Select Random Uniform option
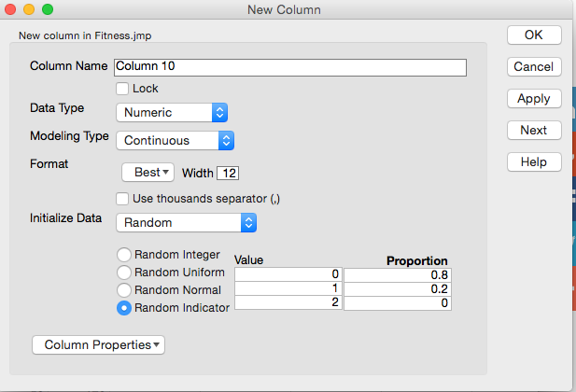The image size is (576, 392). click(x=124, y=273)
